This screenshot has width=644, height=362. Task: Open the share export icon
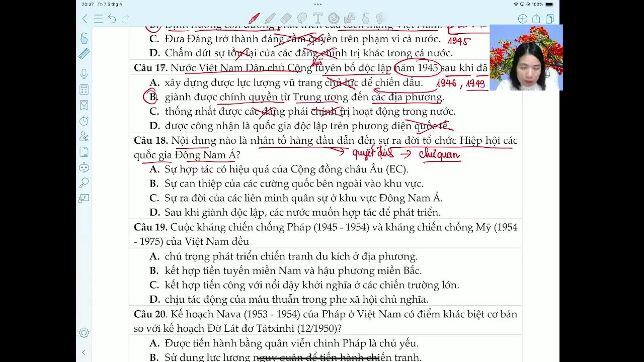[536, 19]
